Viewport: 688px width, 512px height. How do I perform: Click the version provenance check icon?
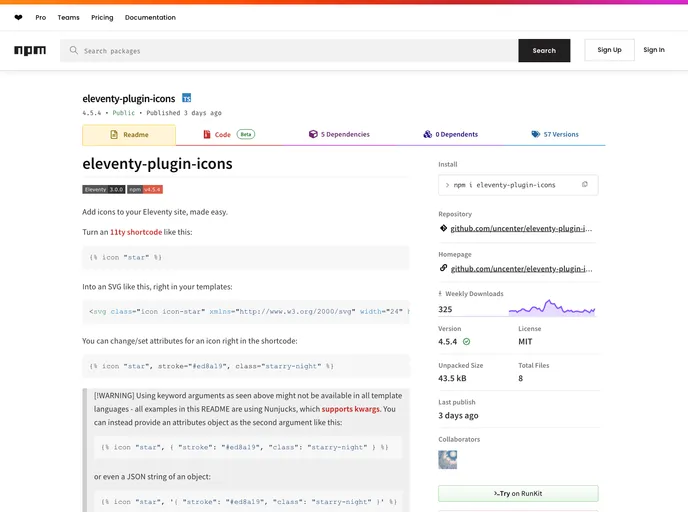pyautogui.click(x=466, y=341)
